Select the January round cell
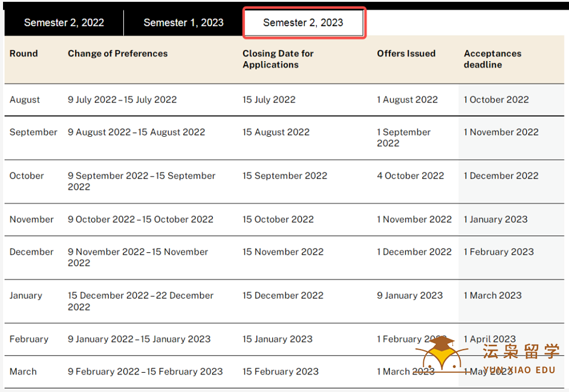 pos(26,295)
